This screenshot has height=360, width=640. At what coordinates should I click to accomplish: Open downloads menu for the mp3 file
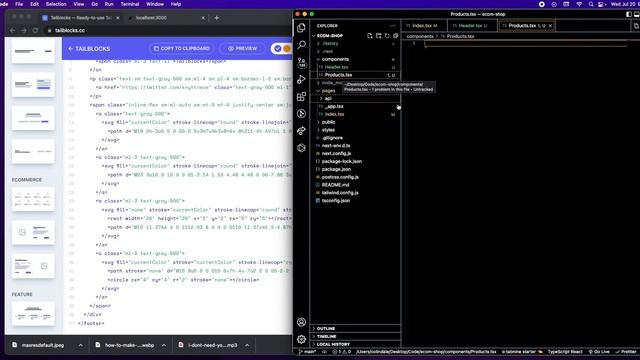(247, 345)
